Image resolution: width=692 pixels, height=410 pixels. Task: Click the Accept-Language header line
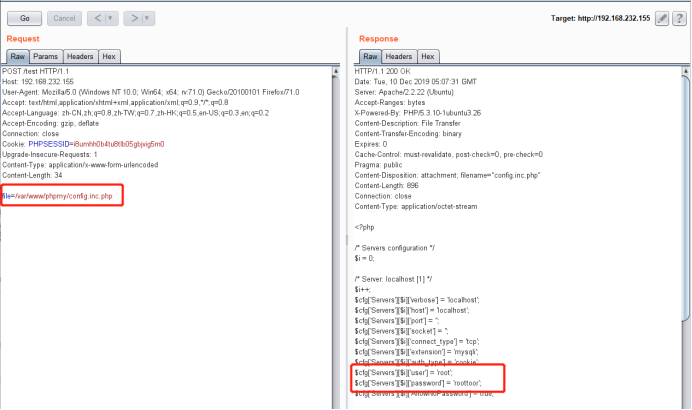135,113
